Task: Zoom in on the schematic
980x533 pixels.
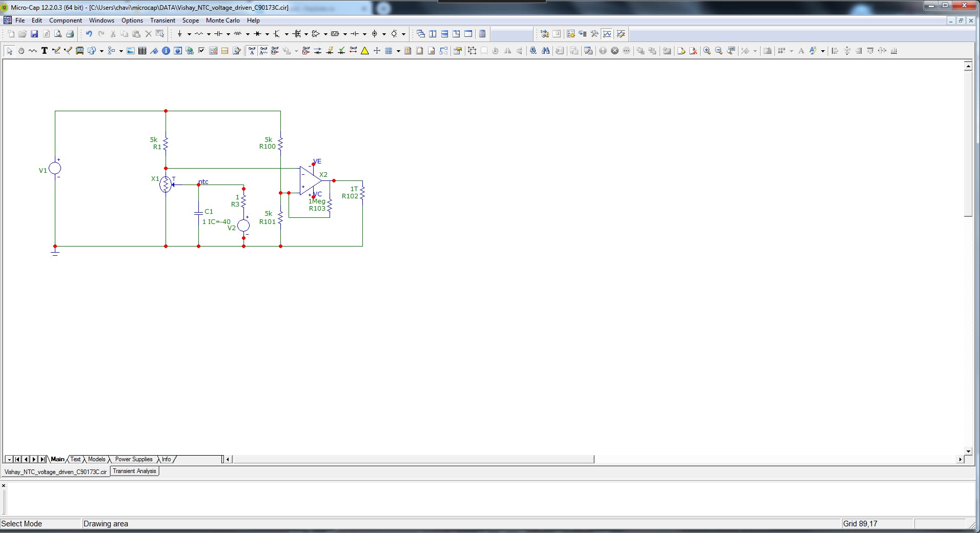Action: pos(707,51)
